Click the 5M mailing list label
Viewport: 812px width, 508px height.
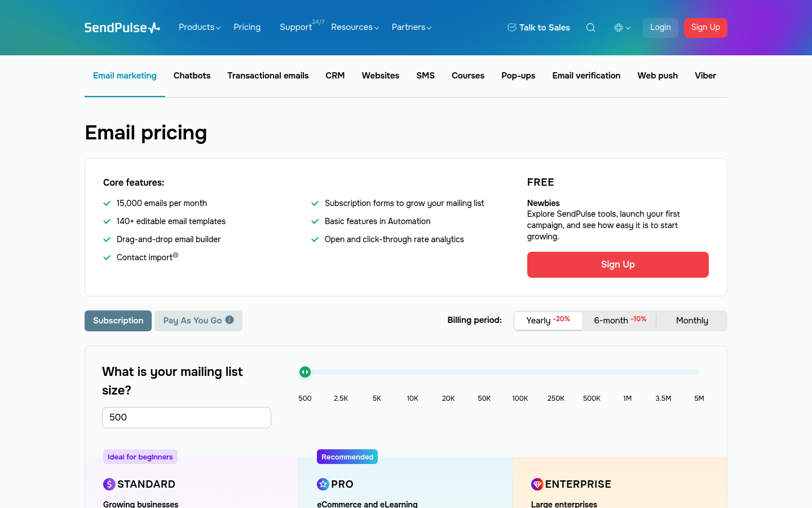pos(699,398)
